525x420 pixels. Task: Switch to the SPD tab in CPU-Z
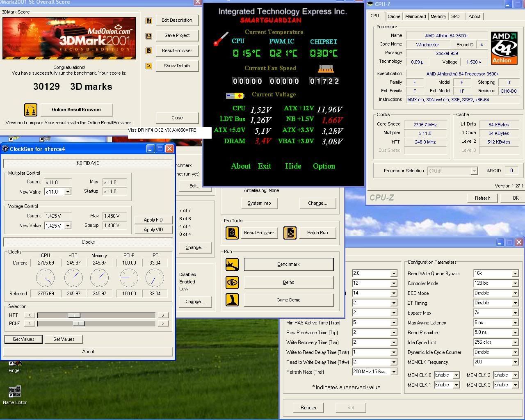click(455, 16)
